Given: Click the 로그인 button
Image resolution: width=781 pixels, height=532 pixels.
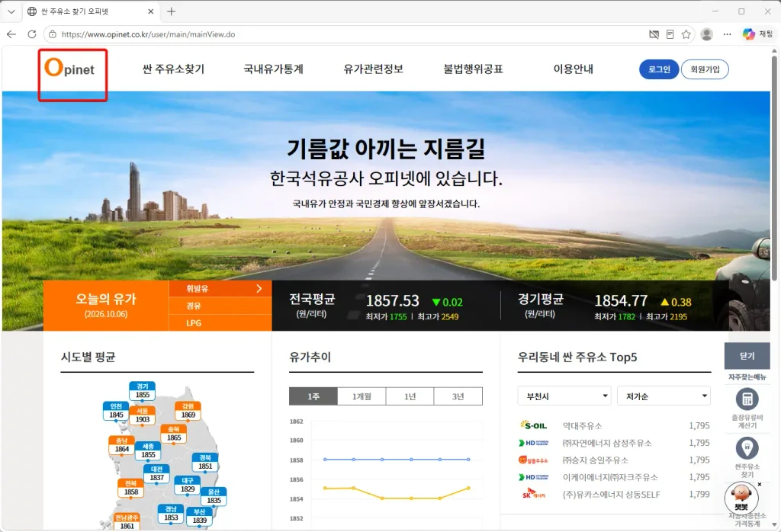Looking at the screenshot, I should pyautogui.click(x=659, y=69).
